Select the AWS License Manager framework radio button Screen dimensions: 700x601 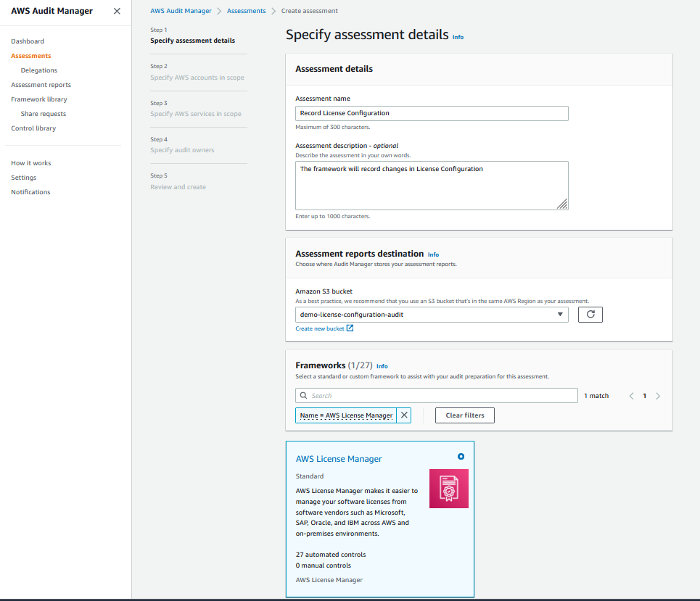[461, 457]
